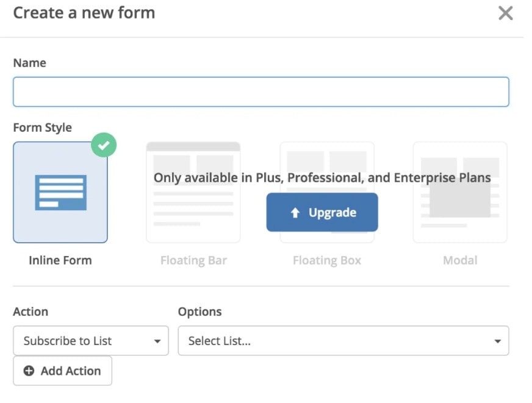Image resolution: width=532 pixels, height=403 pixels.
Task: Open the Select List options dropdown
Action: pos(343,341)
